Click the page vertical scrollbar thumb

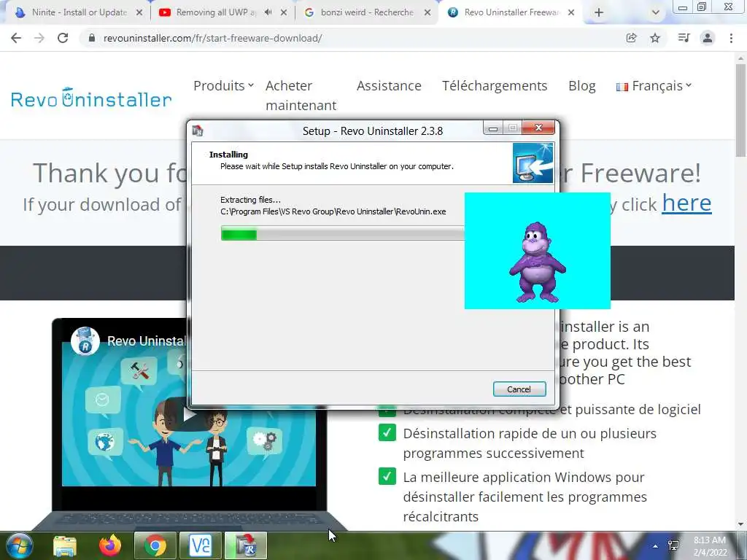[740, 109]
